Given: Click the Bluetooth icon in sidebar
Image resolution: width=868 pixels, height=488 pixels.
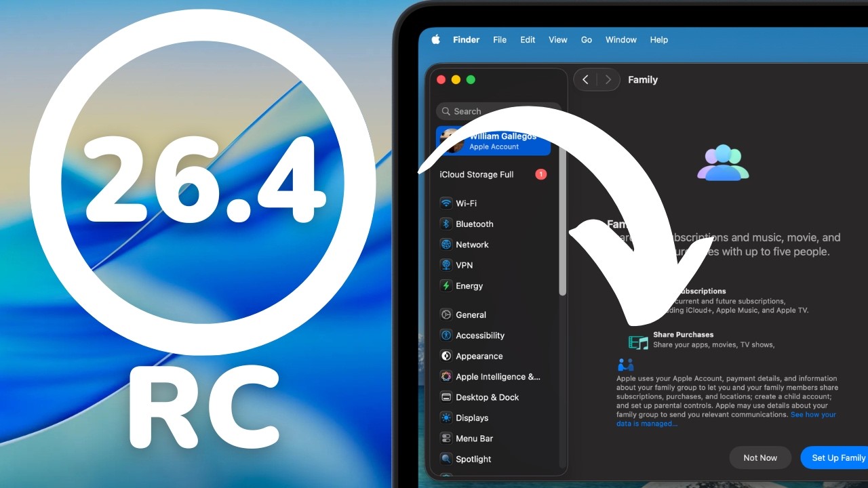Looking at the screenshot, I should pos(446,224).
